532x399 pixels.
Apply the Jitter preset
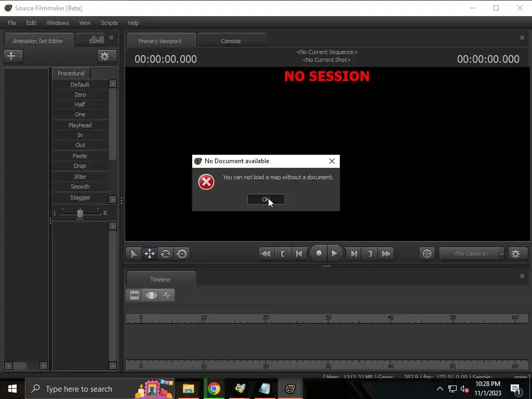pyautogui.click(x=80, y=177)
